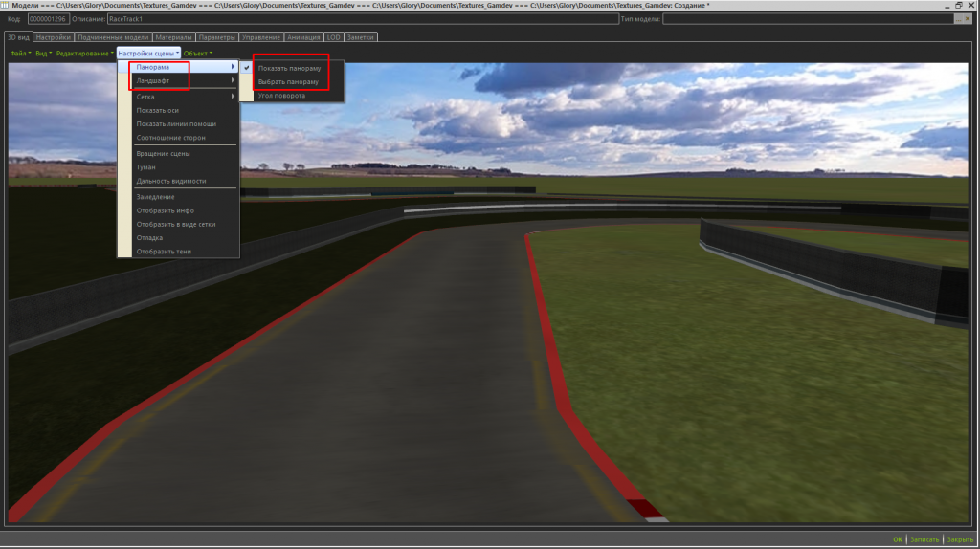The height and width of the screenshot is (549, 980).
Task: Open the Объект dropdown menu
Action: tap(197, 54)
